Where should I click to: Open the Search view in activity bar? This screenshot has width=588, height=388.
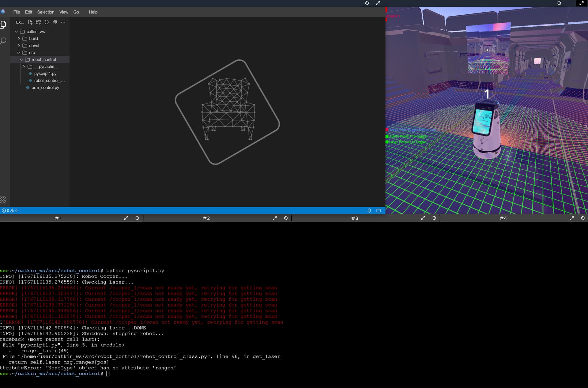(x=3, y=41)
